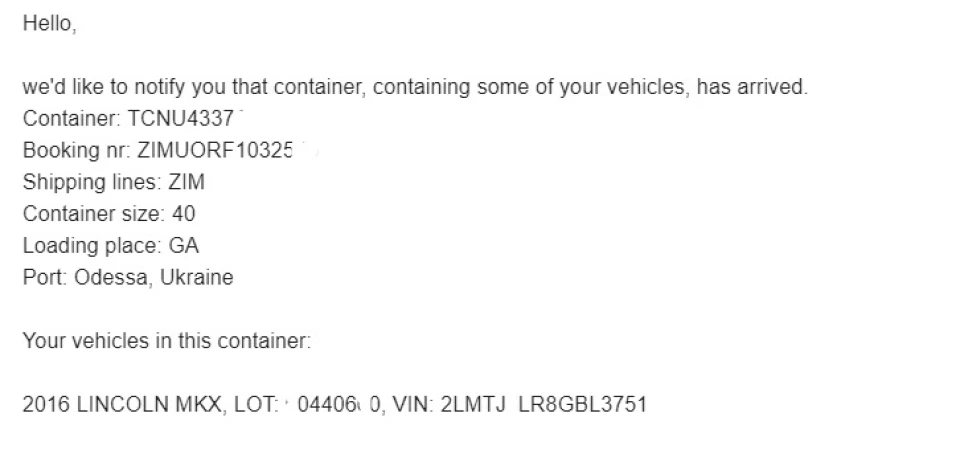Click the "ZIM" shipping line value
This screenshot has height=458, width=960.
click(x=187, y=182)
